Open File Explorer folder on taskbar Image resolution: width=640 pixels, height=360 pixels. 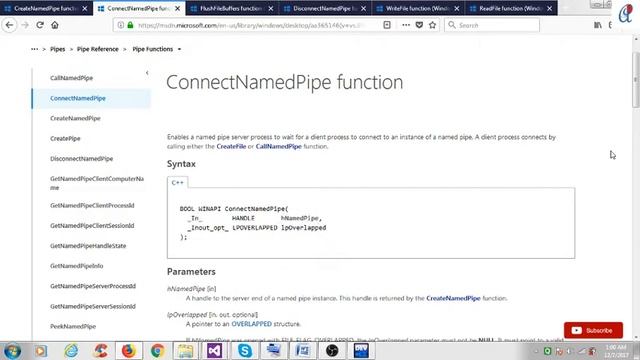[185, 351]
